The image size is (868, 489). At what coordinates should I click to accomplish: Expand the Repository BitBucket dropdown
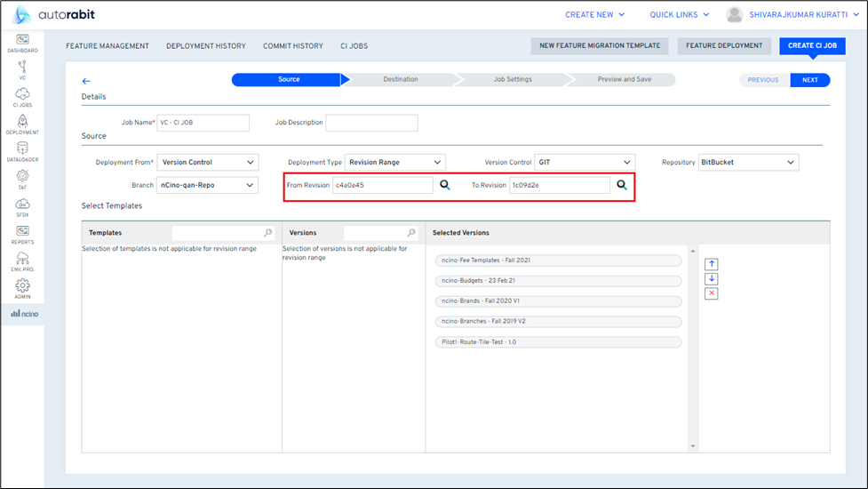(x=747, y=163)
